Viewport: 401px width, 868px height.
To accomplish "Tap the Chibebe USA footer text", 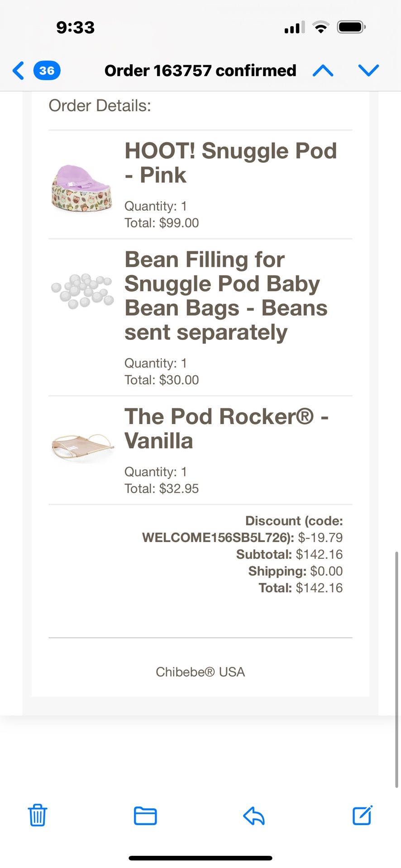I will 200,672.
